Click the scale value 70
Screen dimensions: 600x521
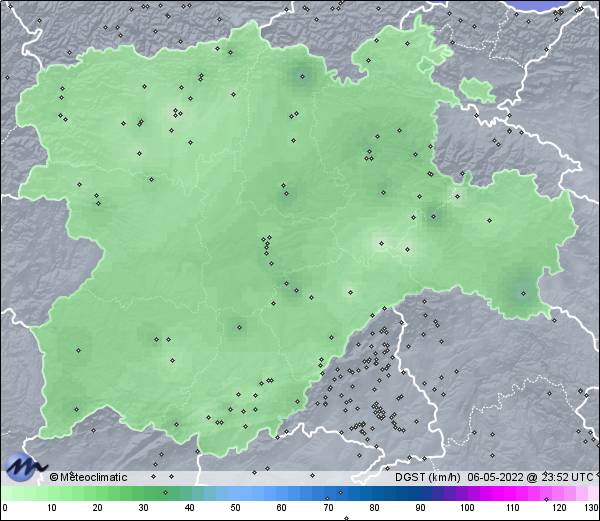pyautogui.click(x=328, y=508)
